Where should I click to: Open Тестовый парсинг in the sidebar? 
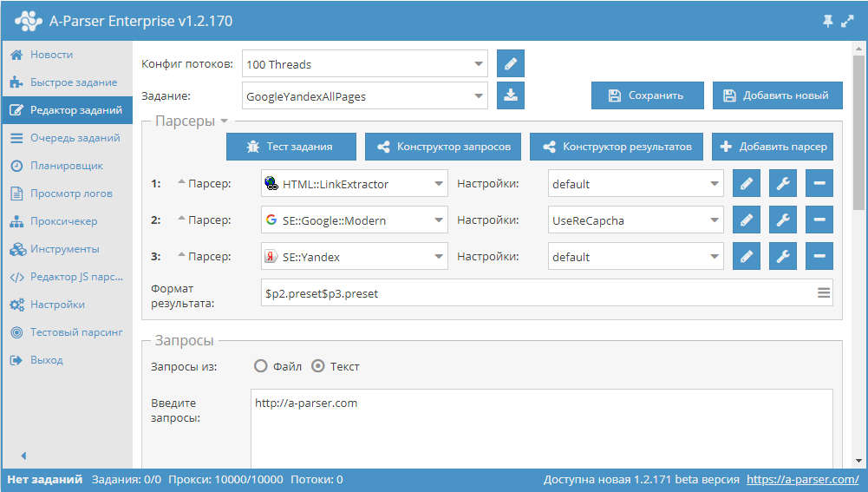[x=67, y=331]
